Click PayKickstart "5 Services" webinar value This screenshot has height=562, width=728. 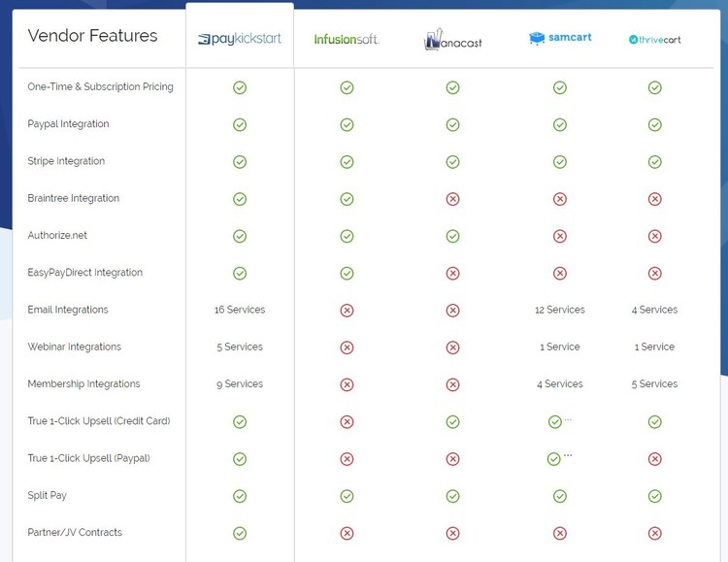240,347
